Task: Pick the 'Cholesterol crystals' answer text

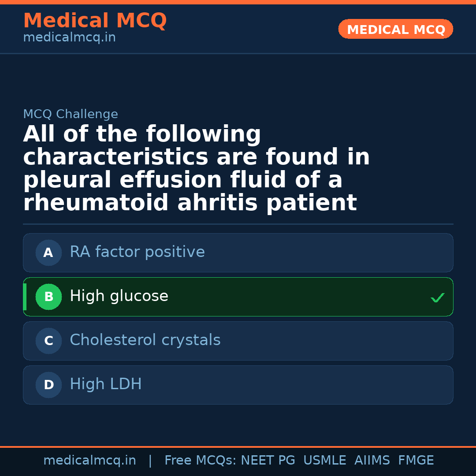Action: click(x=145, y=340)
